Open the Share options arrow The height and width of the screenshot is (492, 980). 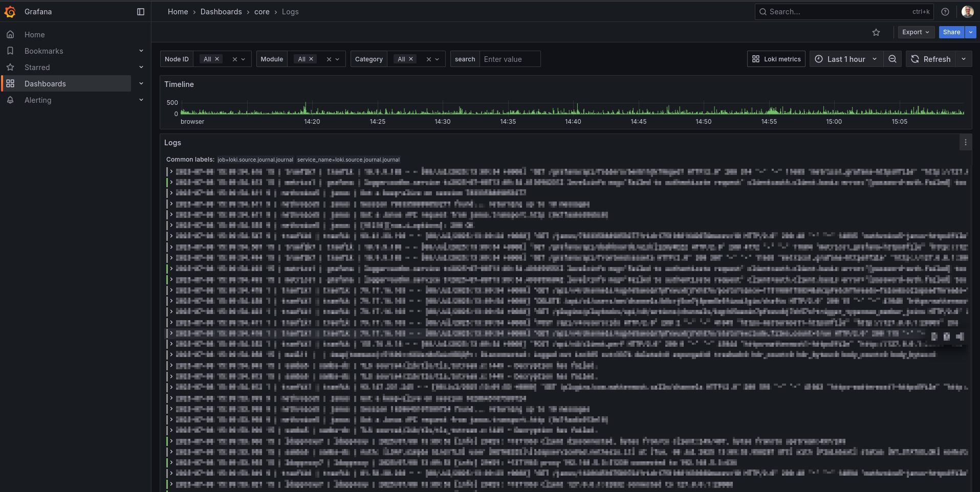click(971, 32)
